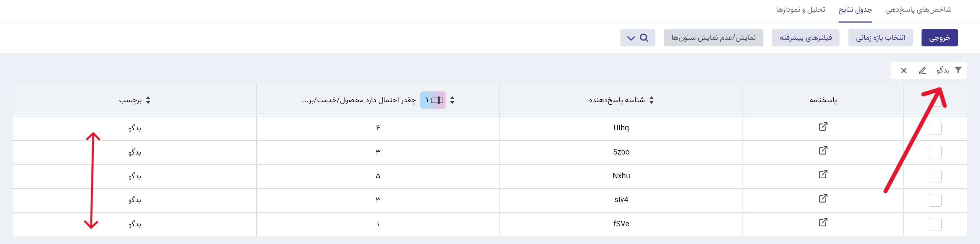Click the magnifier search icon
Screen dimensions: 980x244
[644, 38]
